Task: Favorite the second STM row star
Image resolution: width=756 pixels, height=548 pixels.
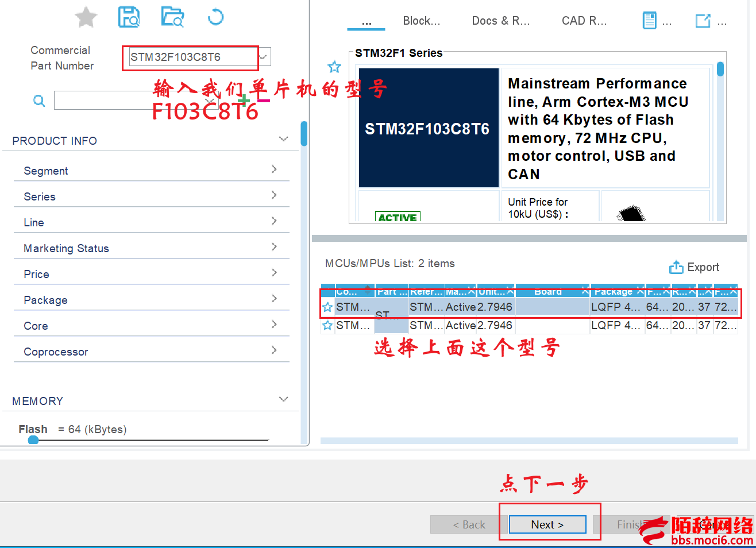Action: (327, 326)
